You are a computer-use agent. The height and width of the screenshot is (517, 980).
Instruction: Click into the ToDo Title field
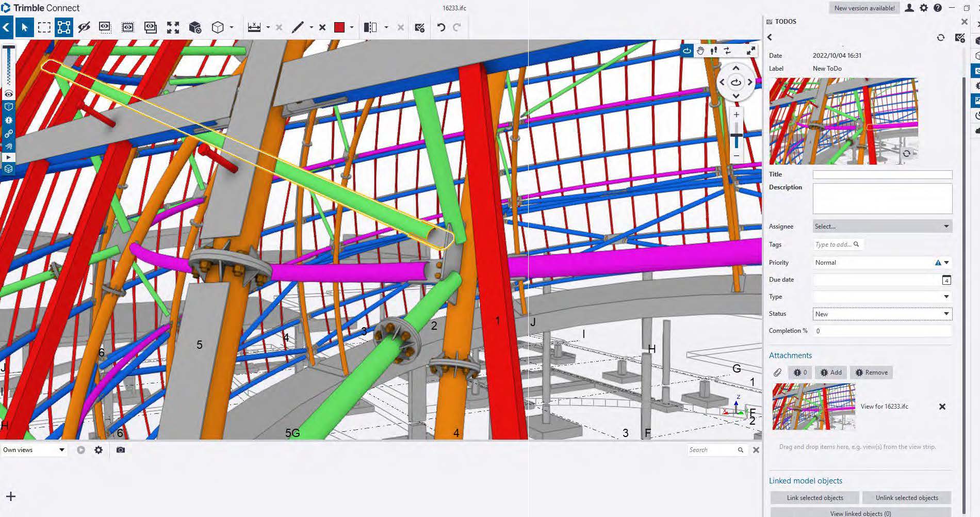point(882,175)
